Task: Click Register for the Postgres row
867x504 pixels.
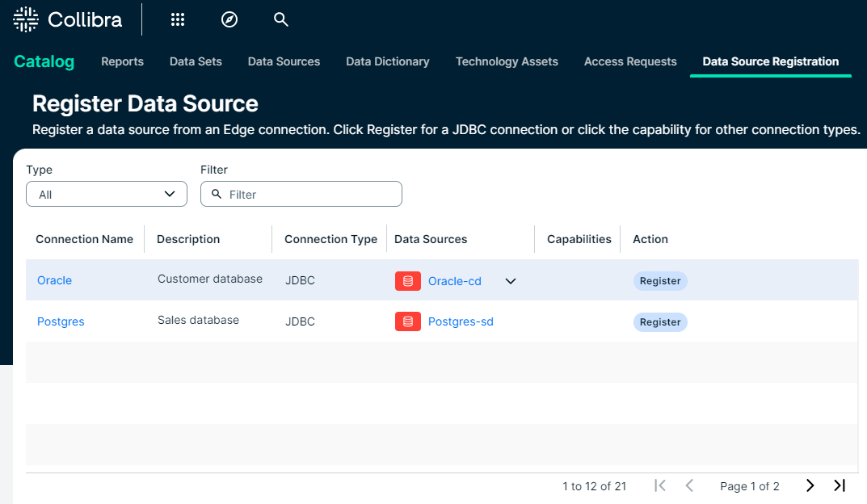Action: 660,322
